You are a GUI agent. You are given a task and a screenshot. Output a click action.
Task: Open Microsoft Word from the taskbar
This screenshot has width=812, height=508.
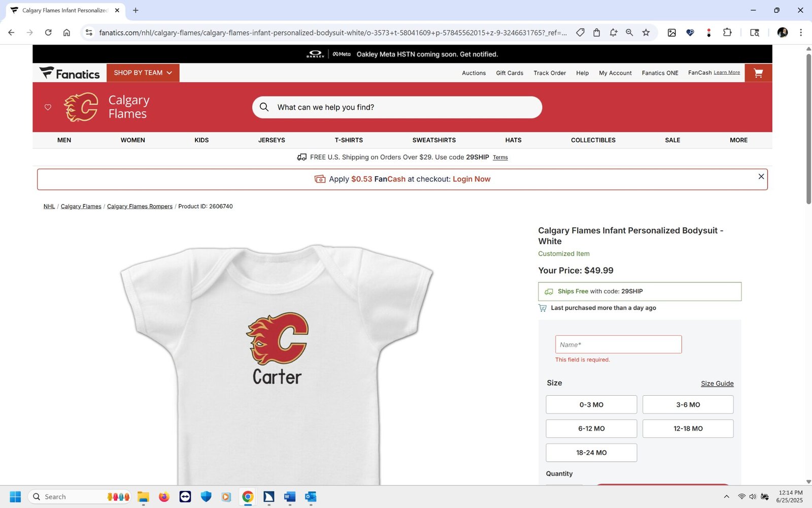[x=290, y=497]
